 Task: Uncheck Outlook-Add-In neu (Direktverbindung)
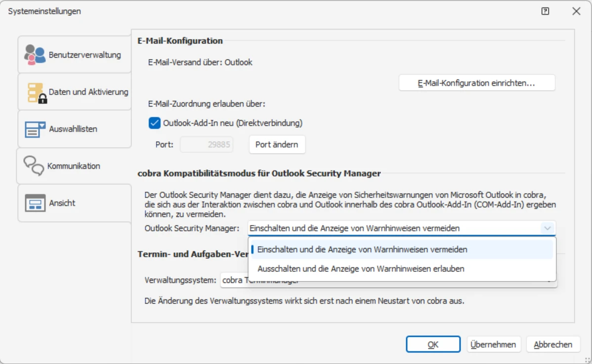tap(155, 123)
